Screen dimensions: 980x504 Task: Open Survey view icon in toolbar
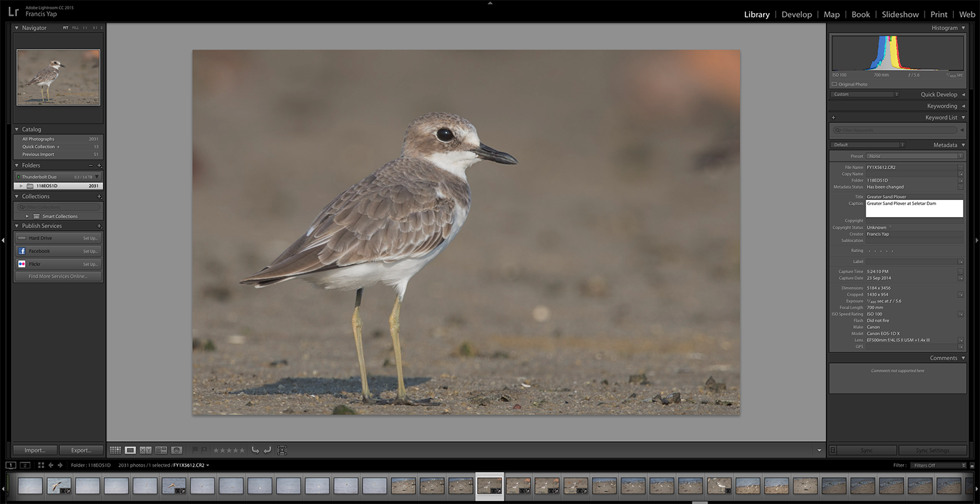[161, 450]
